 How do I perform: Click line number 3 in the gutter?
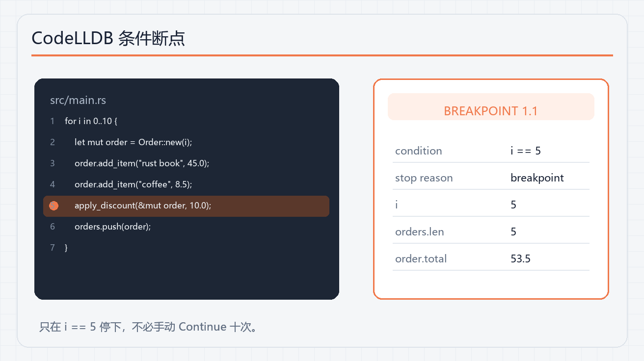tap(53, 163)
